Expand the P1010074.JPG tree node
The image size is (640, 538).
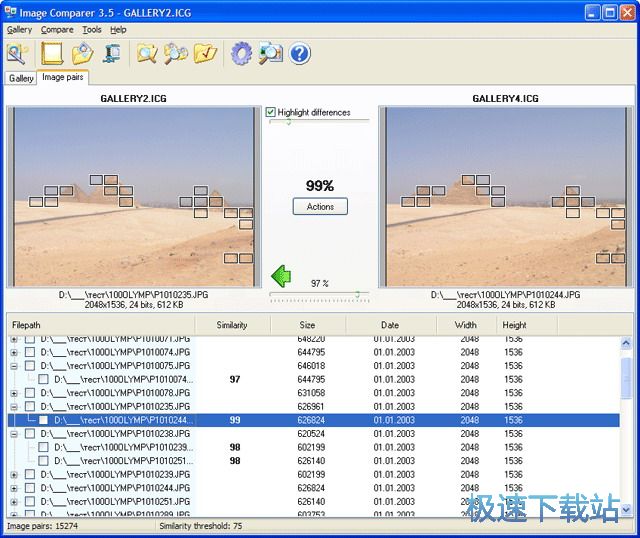coord(14,353)
